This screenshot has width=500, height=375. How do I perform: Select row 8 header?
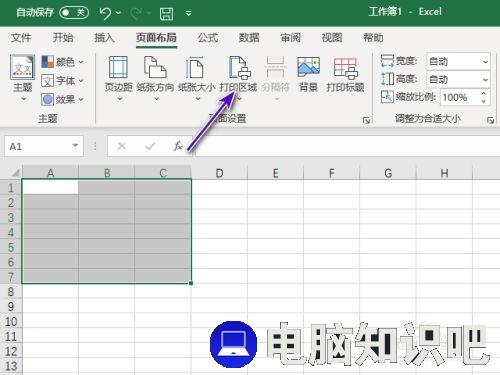(11, 291)
